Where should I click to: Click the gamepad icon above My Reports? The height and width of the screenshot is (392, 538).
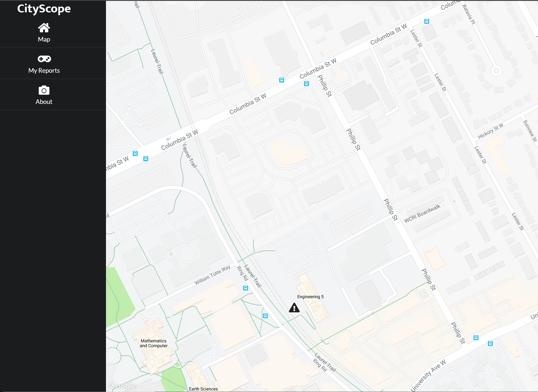tap(44, 59)
